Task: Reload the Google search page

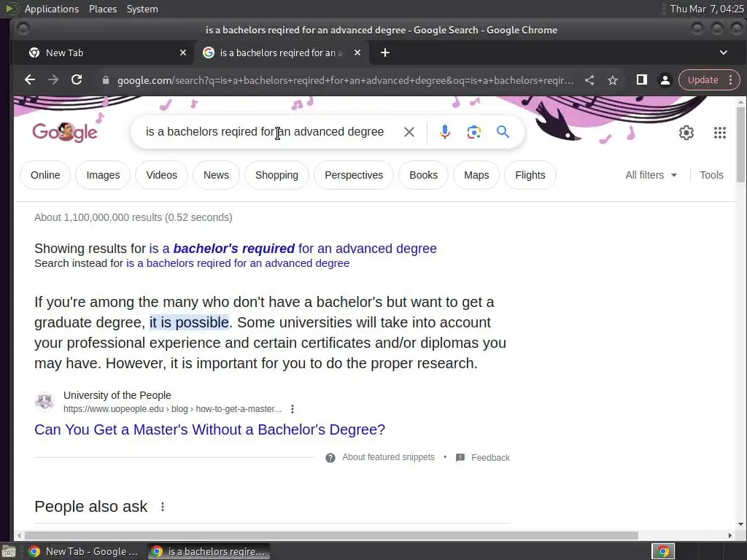Action: (x=77, y=80)
